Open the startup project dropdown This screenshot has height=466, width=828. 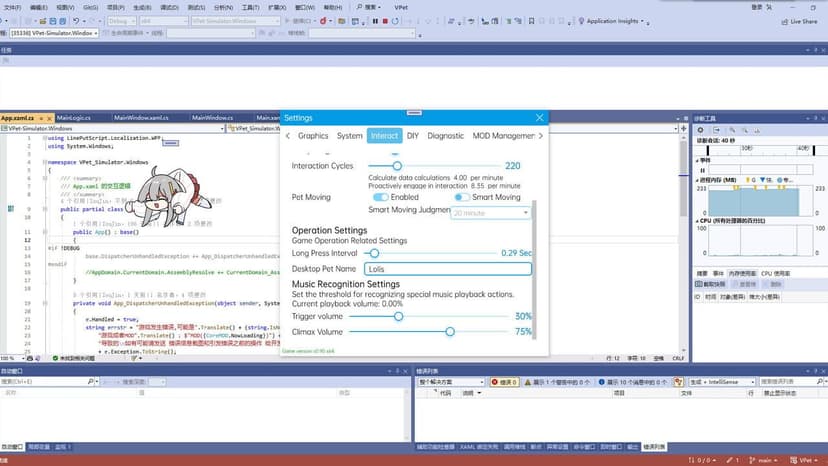click(x=236, y=21)
